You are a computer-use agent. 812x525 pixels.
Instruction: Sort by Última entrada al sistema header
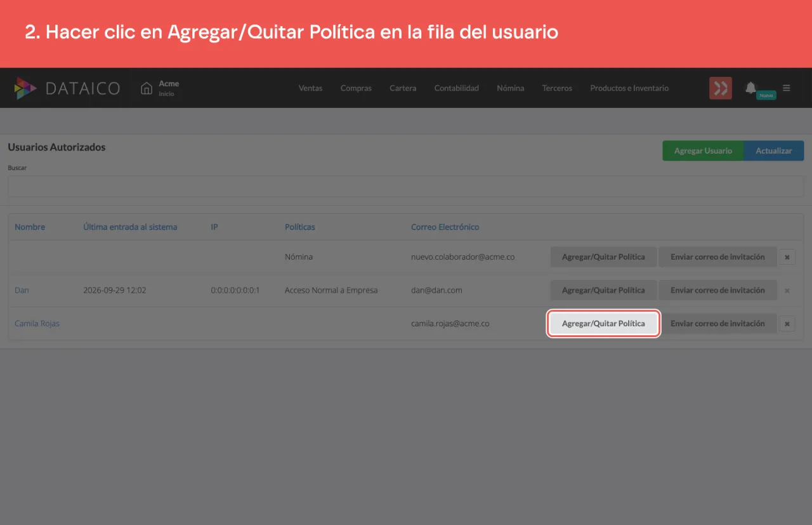click(x=130, y=227)
